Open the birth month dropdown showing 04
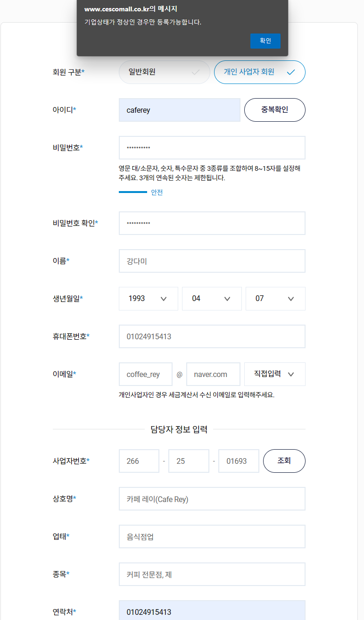The width and height of the screenshot is (364, 620). (212, 299)
